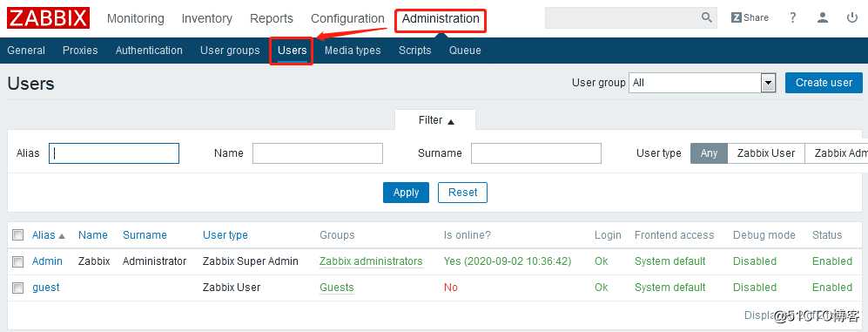Viewport: 868px width, 332px height.
Task: Click the Surname filter input field
Action: click(x=535, y=153)
